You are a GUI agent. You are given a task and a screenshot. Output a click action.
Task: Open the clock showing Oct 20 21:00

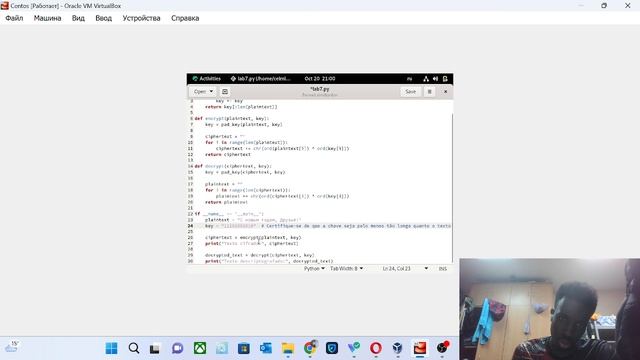(320, 78)
